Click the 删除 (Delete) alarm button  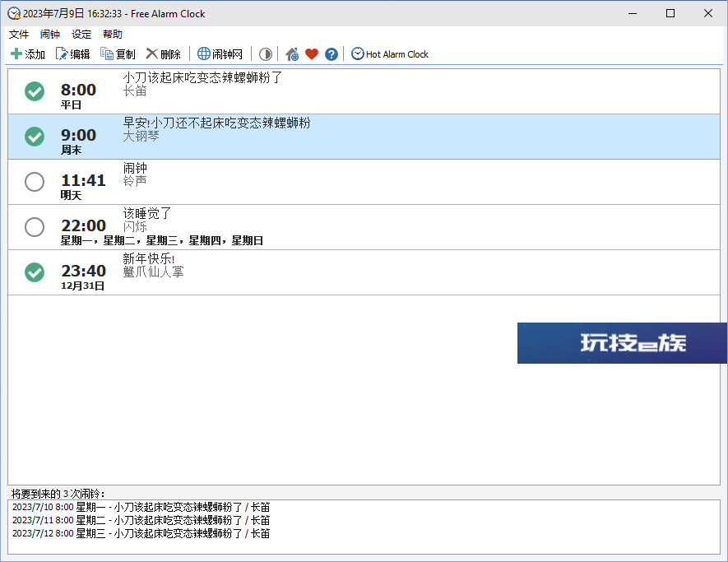coord(163,53)
